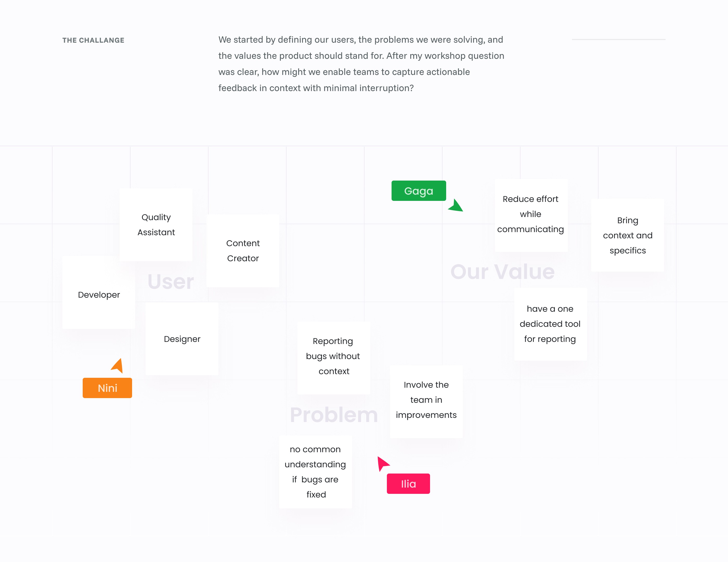Click the green Gaga cursor arrow
Screen dimensions: 728x562
click(456, 206)
